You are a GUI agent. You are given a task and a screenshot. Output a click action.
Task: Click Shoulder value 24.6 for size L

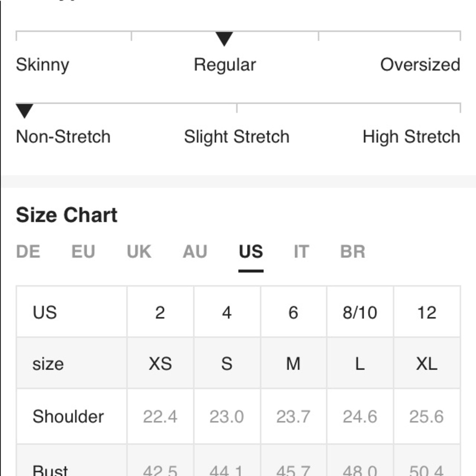360,416
